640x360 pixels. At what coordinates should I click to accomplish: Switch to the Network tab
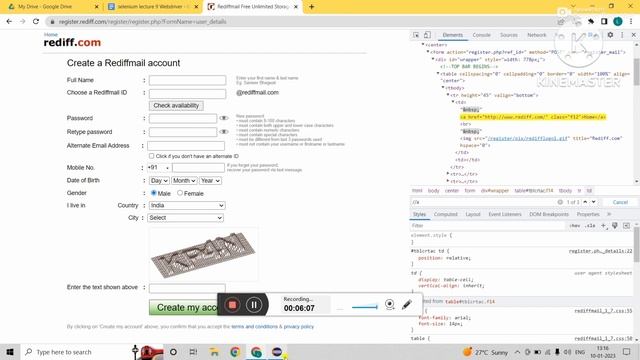537,35
